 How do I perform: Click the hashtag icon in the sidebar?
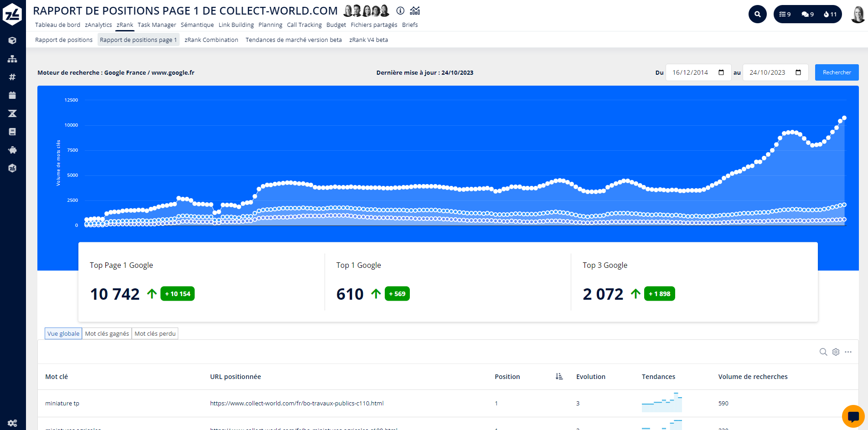click(x=12, y=77)
